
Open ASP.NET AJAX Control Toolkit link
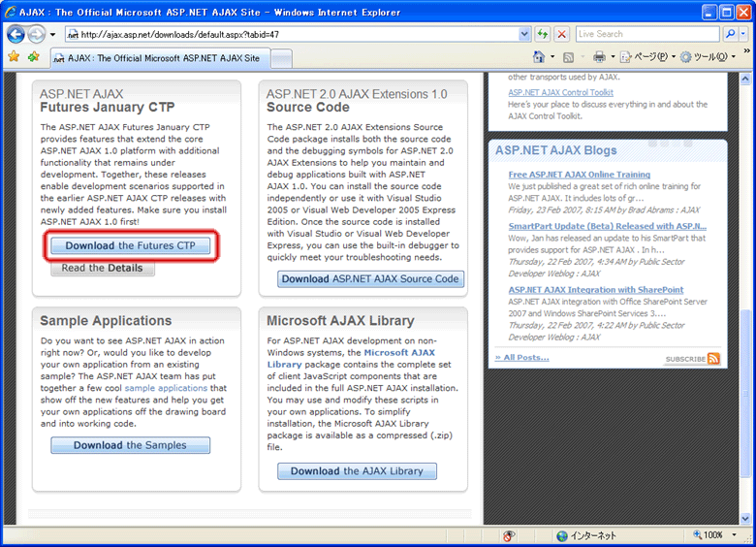561,92
